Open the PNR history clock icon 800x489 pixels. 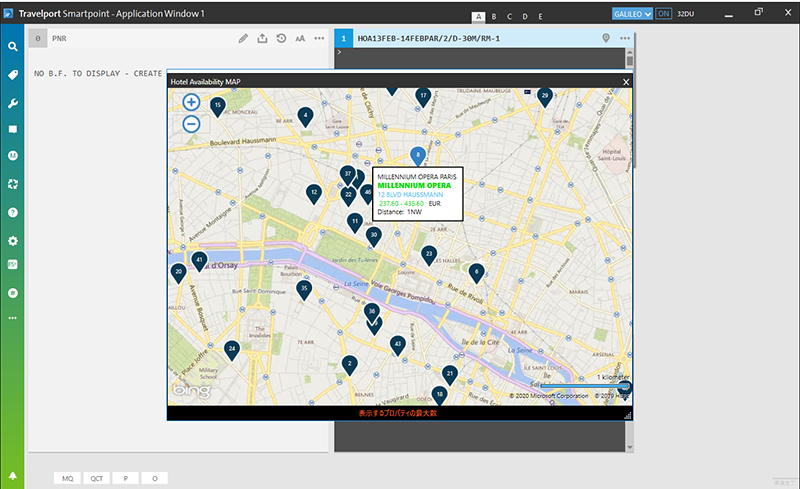[x=281, y=38]
